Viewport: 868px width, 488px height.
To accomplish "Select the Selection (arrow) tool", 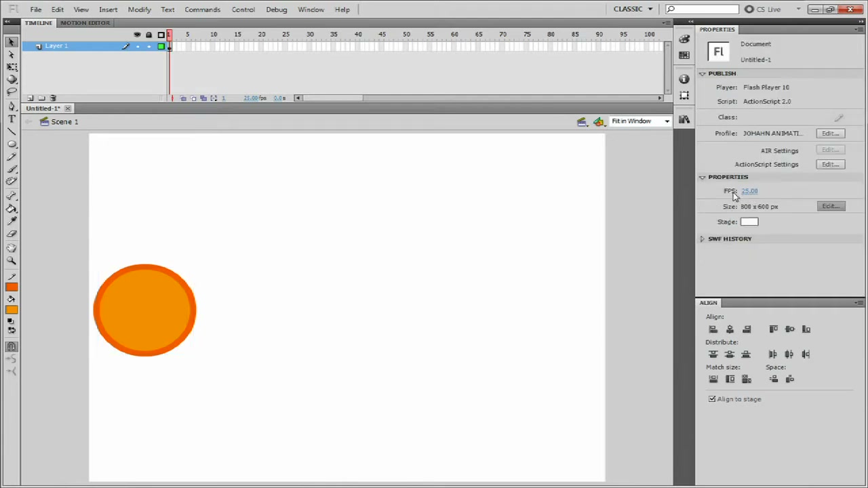I will (12, 42).
